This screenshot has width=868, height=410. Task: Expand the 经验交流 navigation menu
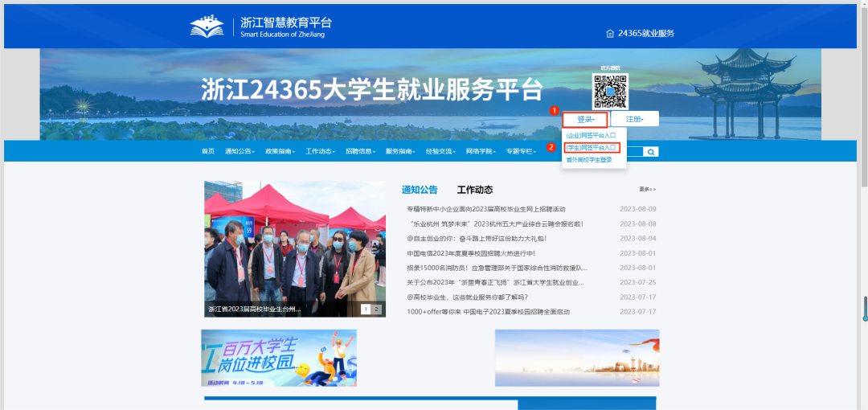(440, 151)
